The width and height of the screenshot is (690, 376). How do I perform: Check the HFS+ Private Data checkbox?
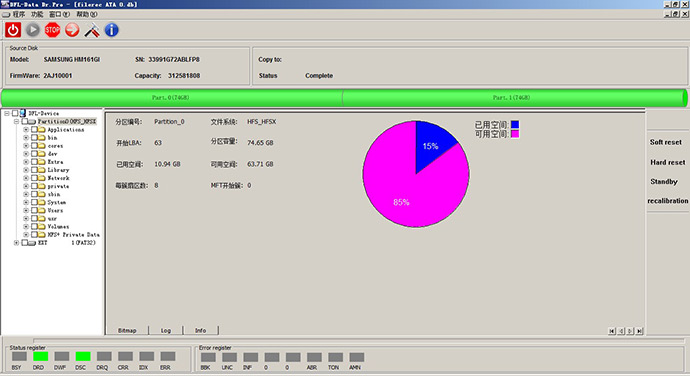(34, 235)
